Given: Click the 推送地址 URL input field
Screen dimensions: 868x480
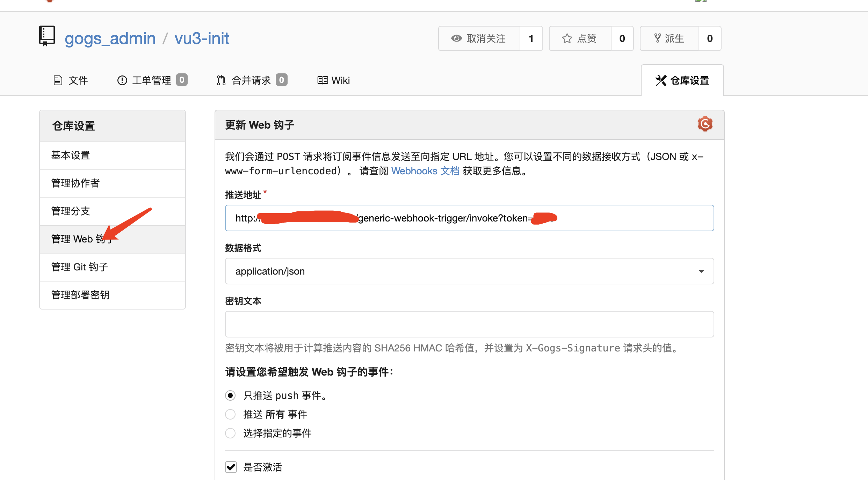Looking at the screenshot, I should (x=469, y=218).
